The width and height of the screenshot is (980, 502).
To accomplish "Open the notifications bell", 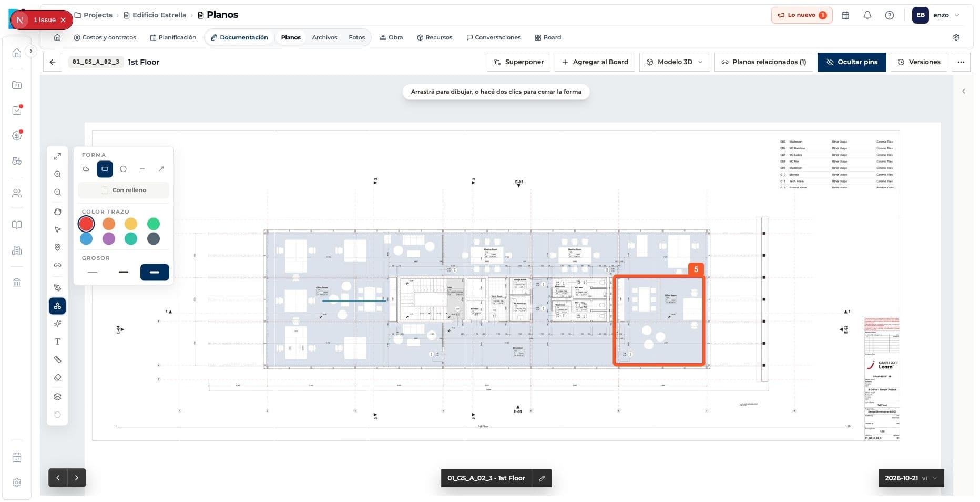I will (867, 15).
